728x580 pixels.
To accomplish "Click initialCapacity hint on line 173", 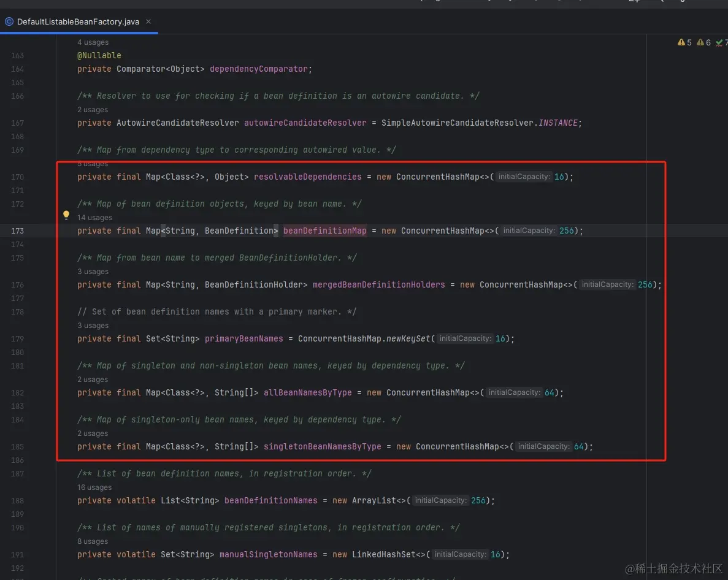I will [x=529, y=231].
